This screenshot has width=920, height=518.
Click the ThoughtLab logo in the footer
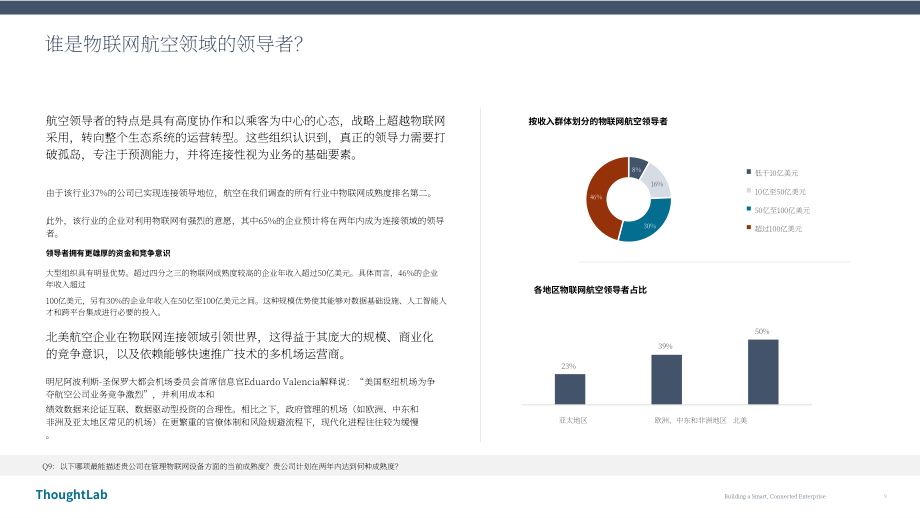click(72, 495)
